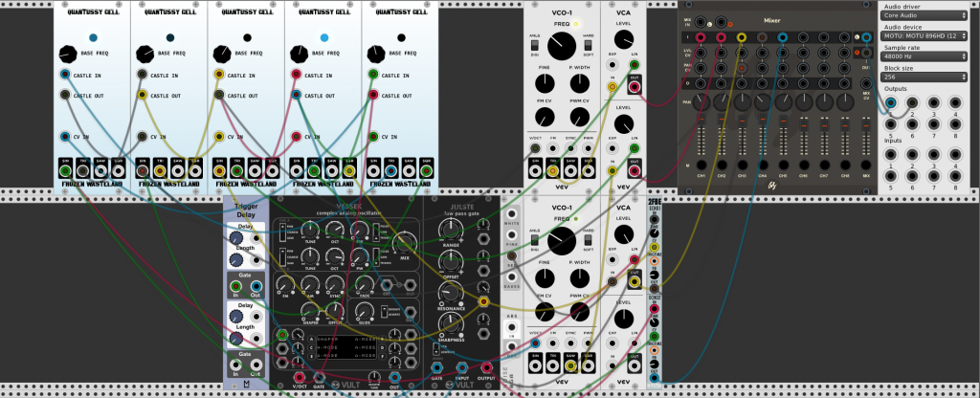The image size is (980, 398).
Task: Click Mixer CH5 blue input jack
Action: point(783,37)
